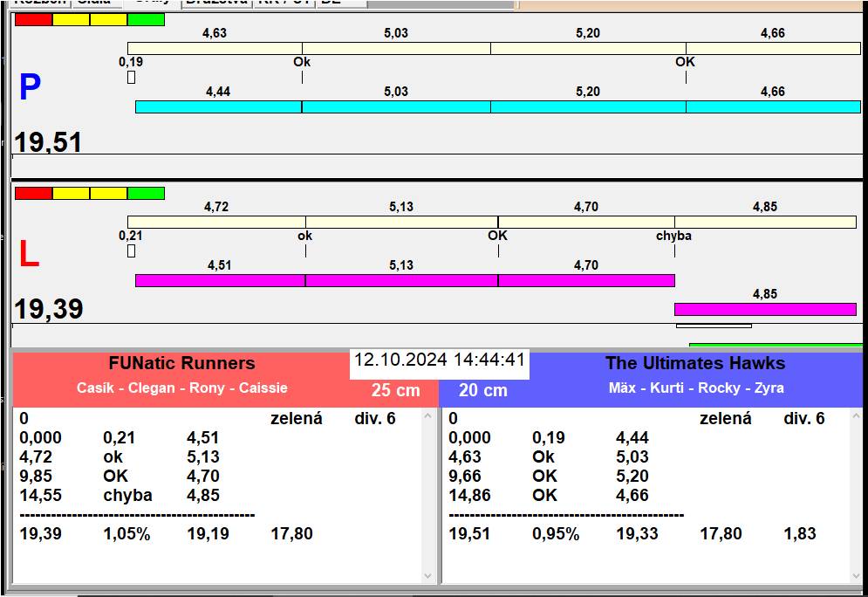Viewport: 868px width, 597px height.
Task: Switch to the Družstva tab
Action: (216, 3)
